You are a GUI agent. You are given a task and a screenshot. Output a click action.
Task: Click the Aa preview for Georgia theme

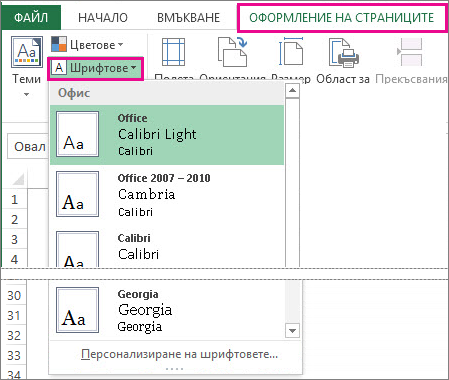[77, 310]
